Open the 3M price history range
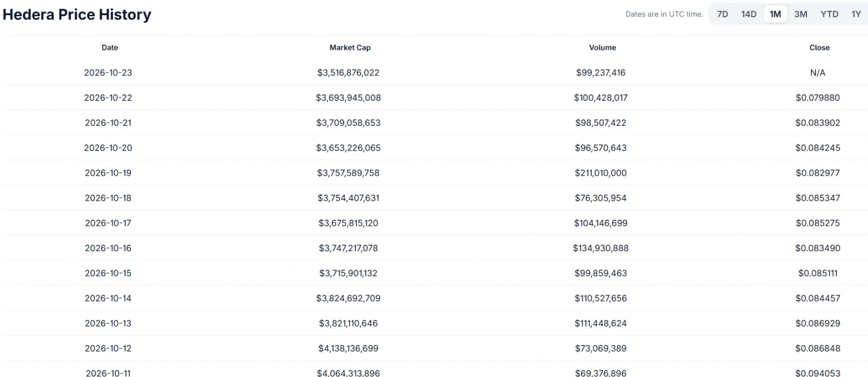The image size is (868, 377). 801,14
